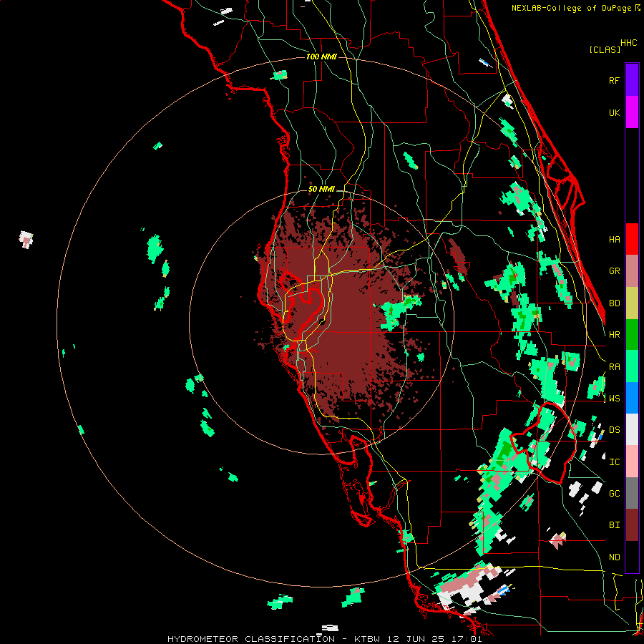
Task: Click the red HA legend color swatch
Action: pos(632,239)
